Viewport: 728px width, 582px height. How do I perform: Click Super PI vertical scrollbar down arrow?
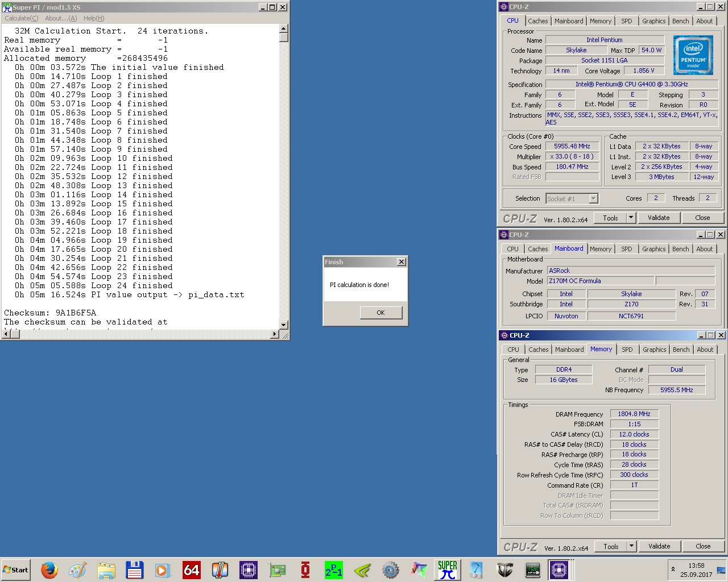pyautogui.click(x=284, y=325)
